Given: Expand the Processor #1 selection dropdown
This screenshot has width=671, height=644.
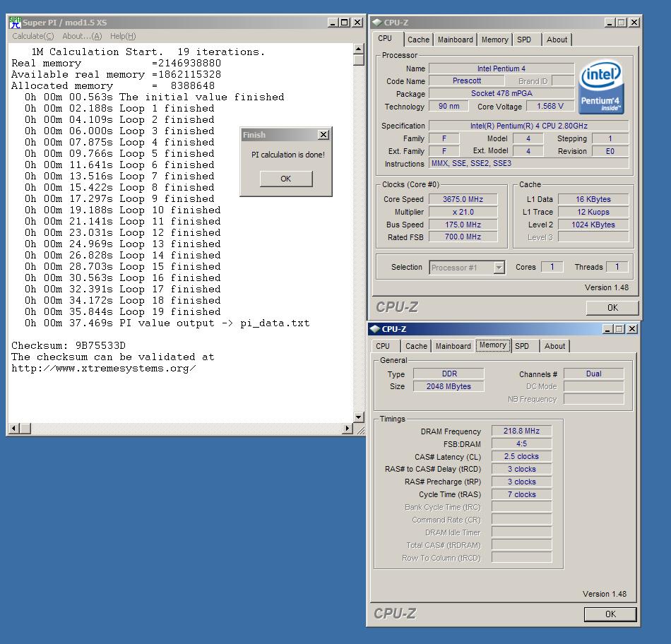Looking at the screenshot, I should coord(499,268).
